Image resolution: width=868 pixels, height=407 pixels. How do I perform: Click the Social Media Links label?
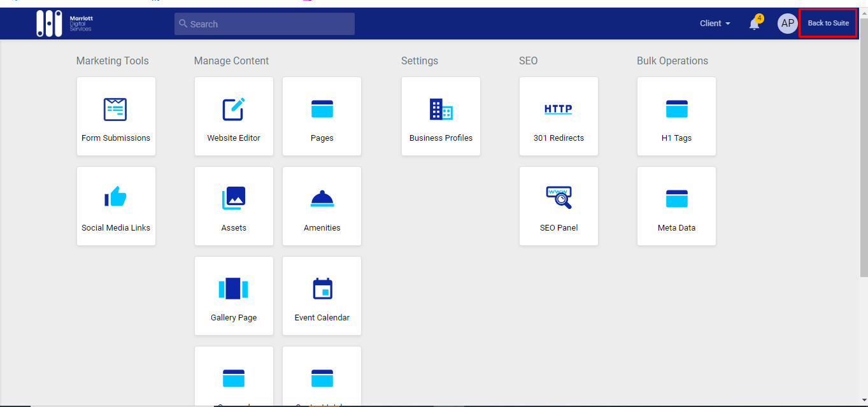(116, 227)
